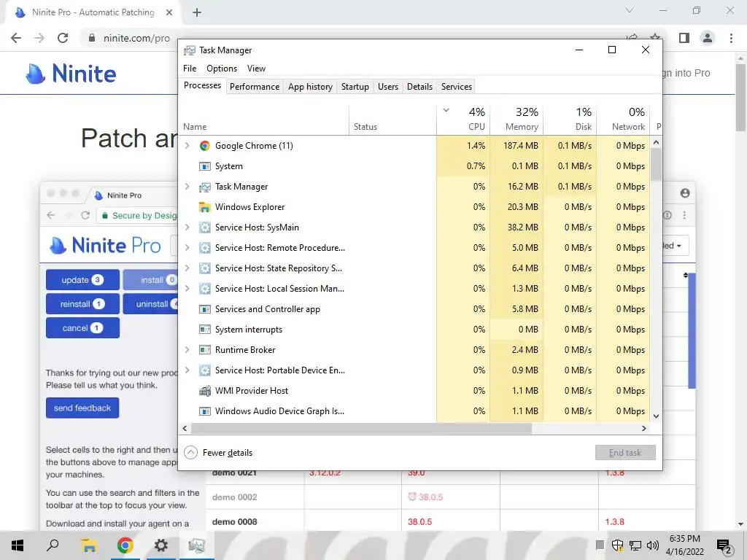Sort by the Network column header
Screen dimensions: 747x560
click(x=623, y=119)
